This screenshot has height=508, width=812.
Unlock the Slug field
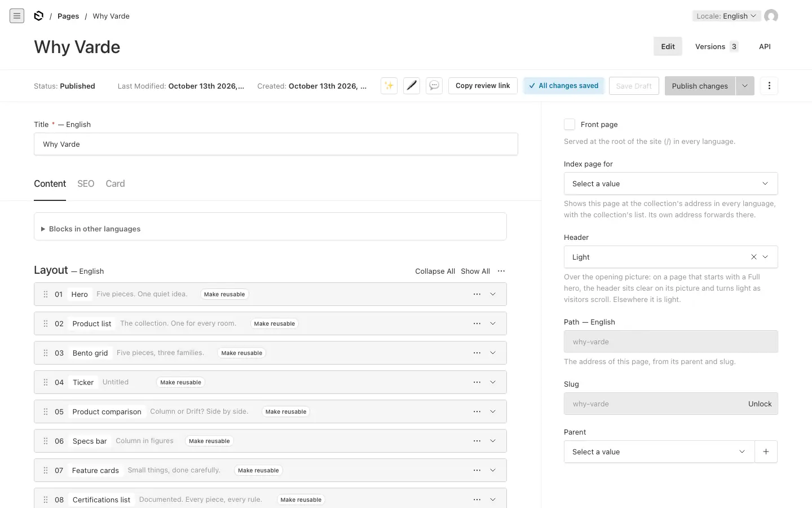760,404
